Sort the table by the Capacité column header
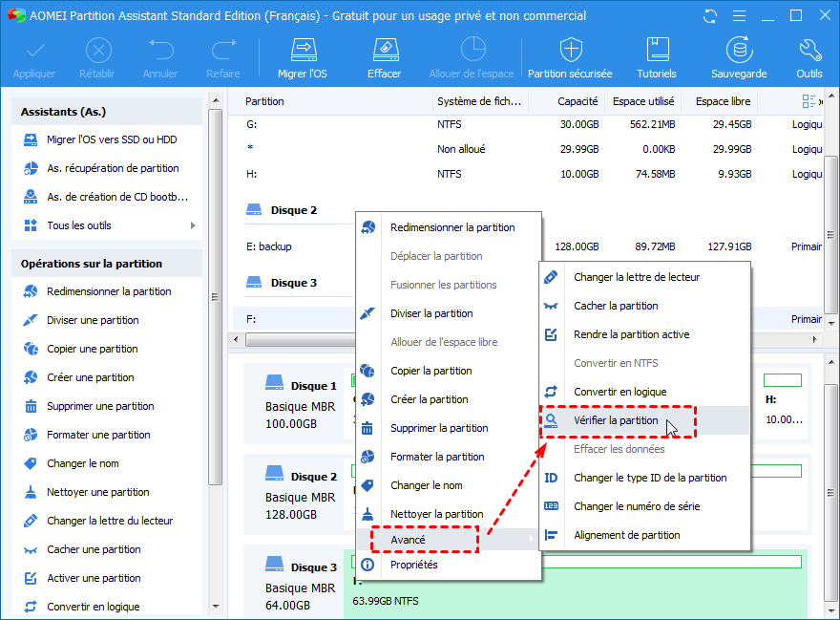Image resolution: width=840 pixels, height=620 pixels. click(577, 101)
